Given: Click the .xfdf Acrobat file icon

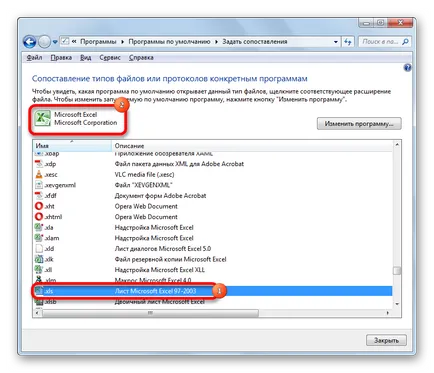Looking at the screenshot, I should [x=39, y=196].
